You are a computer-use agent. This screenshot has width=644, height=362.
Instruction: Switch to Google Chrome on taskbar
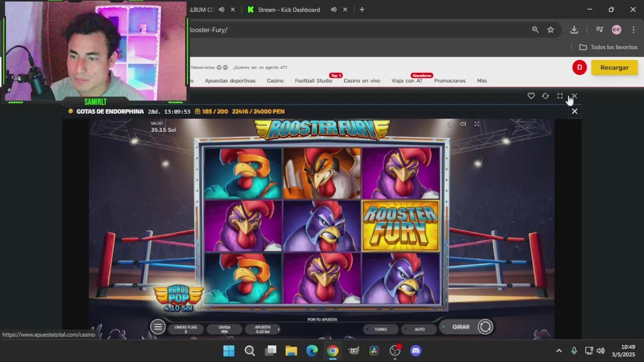[333, 350]
